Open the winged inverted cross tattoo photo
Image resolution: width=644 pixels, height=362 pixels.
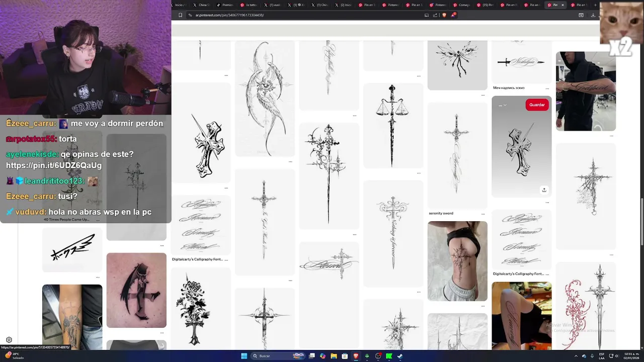[136, 290]
